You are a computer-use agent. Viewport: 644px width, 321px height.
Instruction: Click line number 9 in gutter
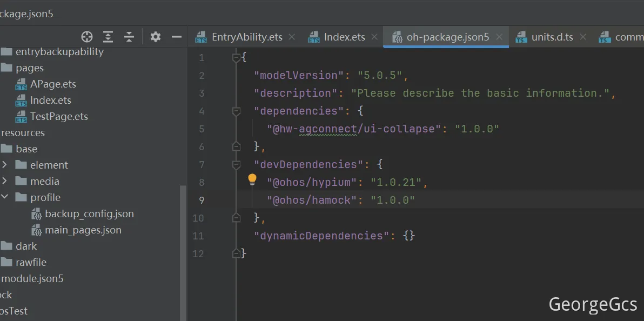coord(201,200)
